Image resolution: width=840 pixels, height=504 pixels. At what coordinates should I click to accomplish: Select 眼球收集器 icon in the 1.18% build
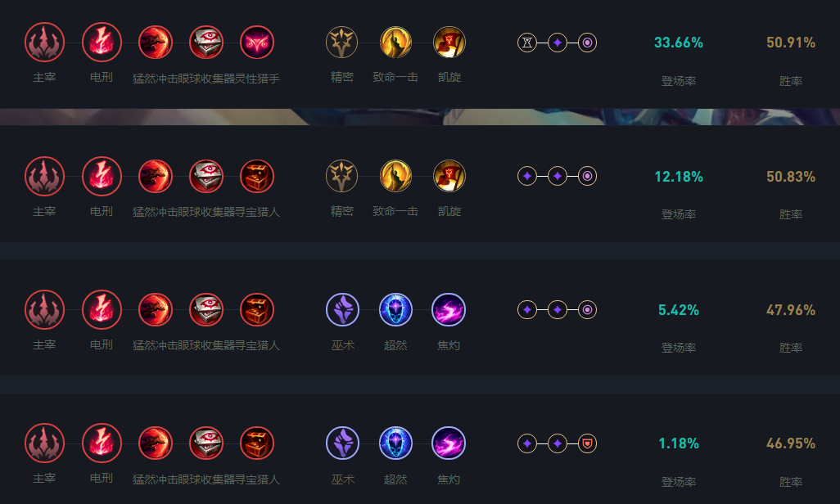(x=206, y=443)
